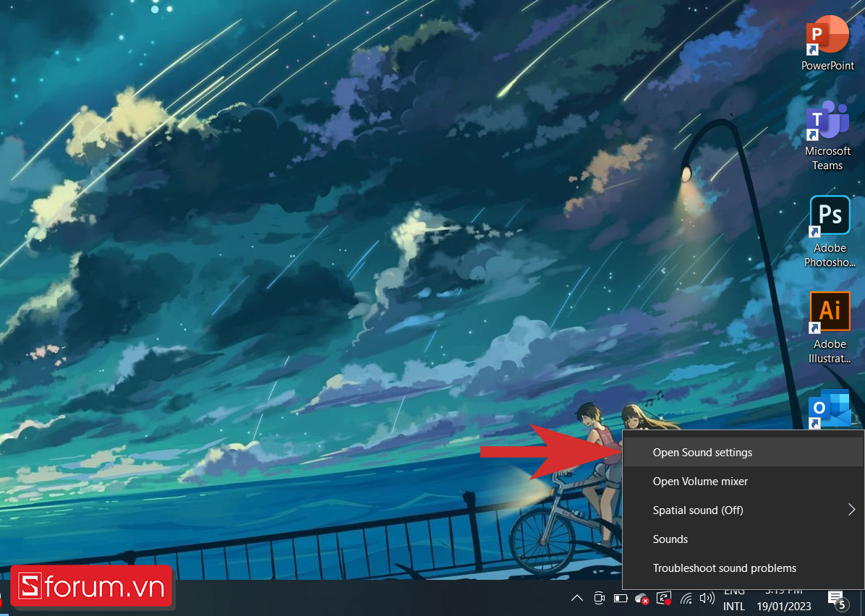The image size is (865, 616).
Task: Open the notification center with 5 badge
Action: (x=837, y=600)
